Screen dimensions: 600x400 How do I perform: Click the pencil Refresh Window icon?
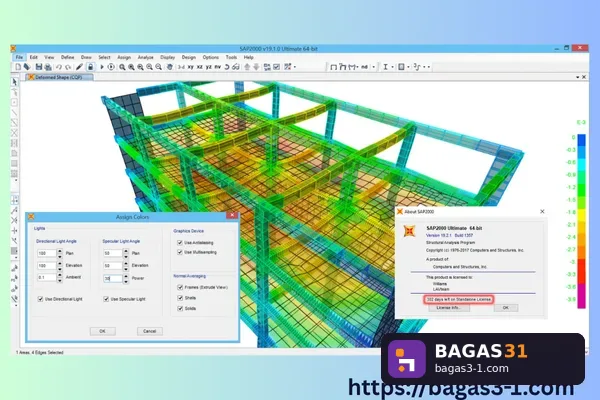point(79,67)
